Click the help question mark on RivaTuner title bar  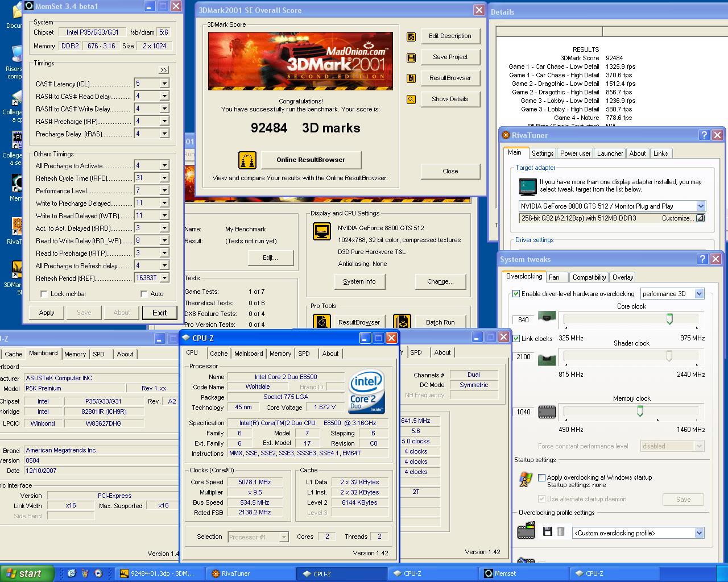click(x=704, y=135)
